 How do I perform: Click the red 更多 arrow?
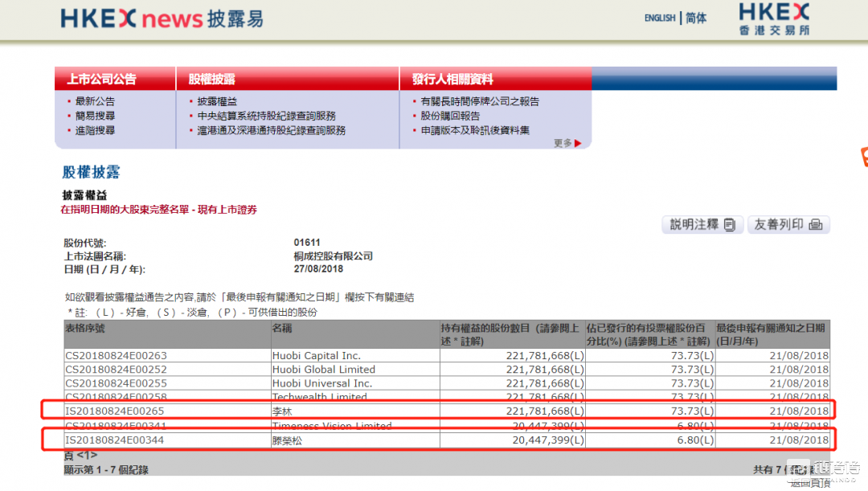[x=578, y=144]
